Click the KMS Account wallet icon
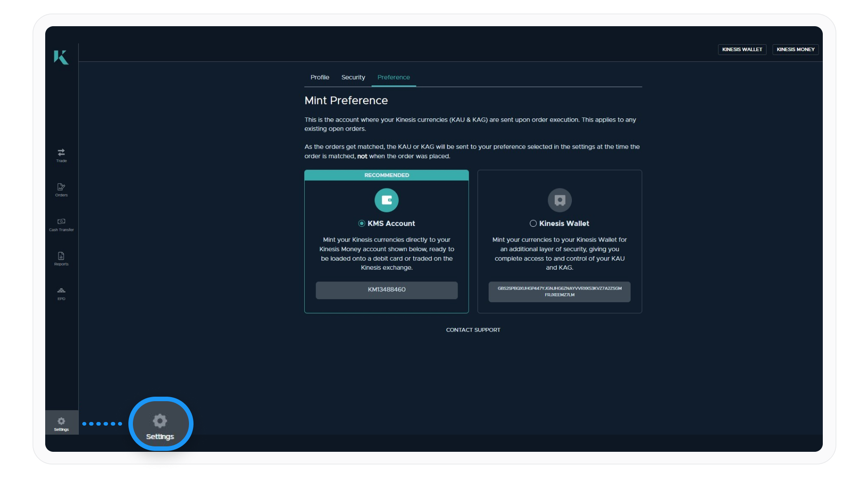 click(x=387, y=200)
